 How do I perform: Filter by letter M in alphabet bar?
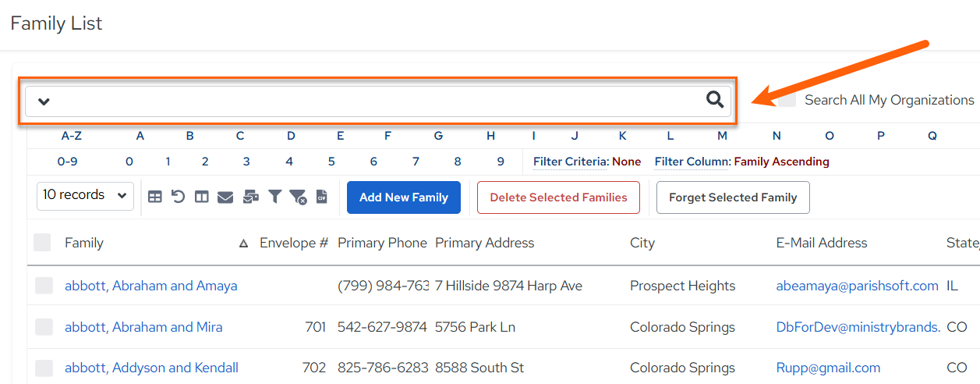pos(722,136)
